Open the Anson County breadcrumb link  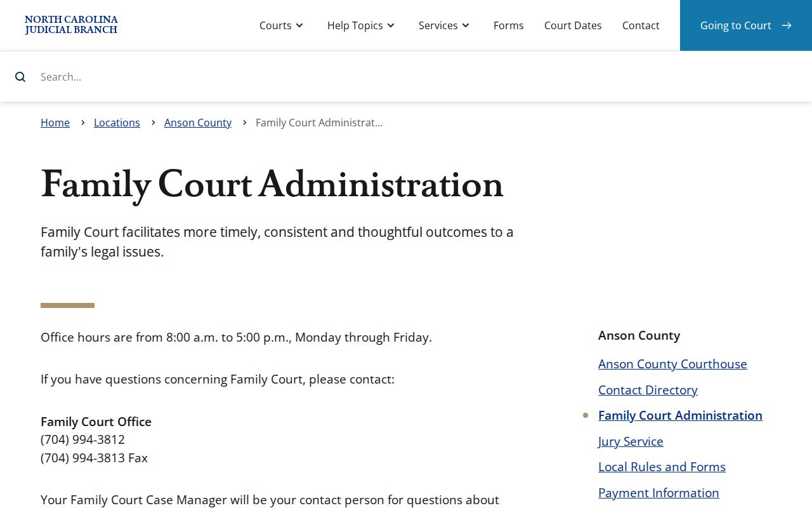tap(198, 123)
